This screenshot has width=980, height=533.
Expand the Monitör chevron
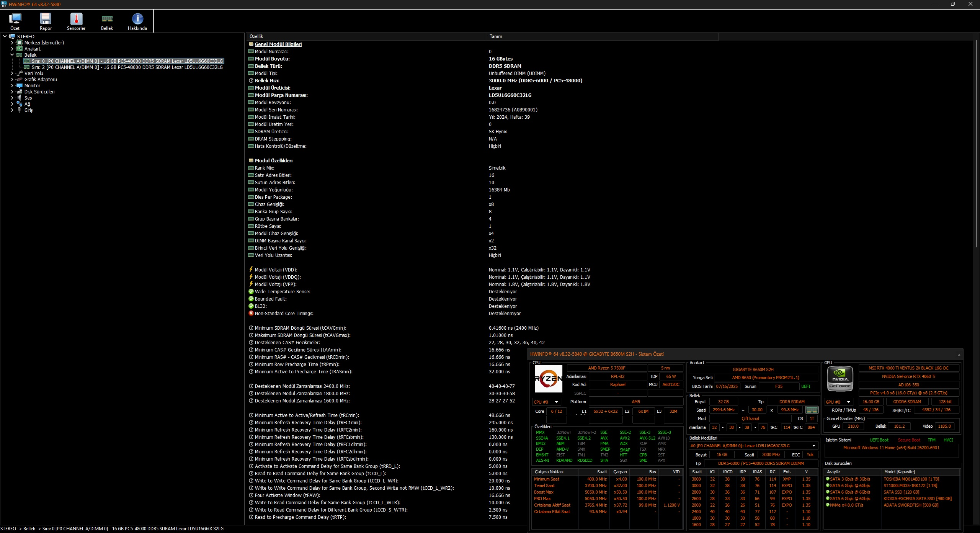[12, 85]
